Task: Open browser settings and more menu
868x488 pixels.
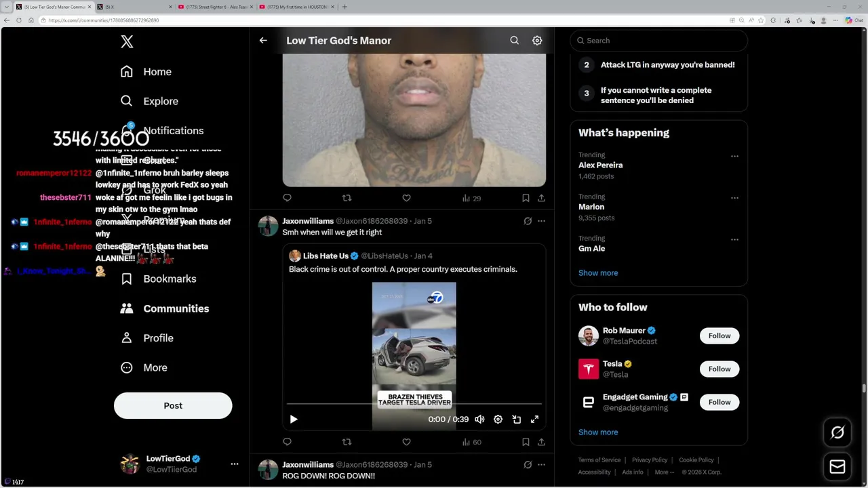Action: (x=835, y=20)
